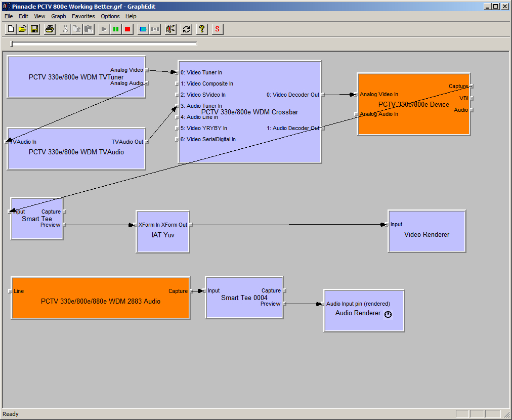
Task: Click the Copy toolbar icon
Action: [x=77, y=29]
